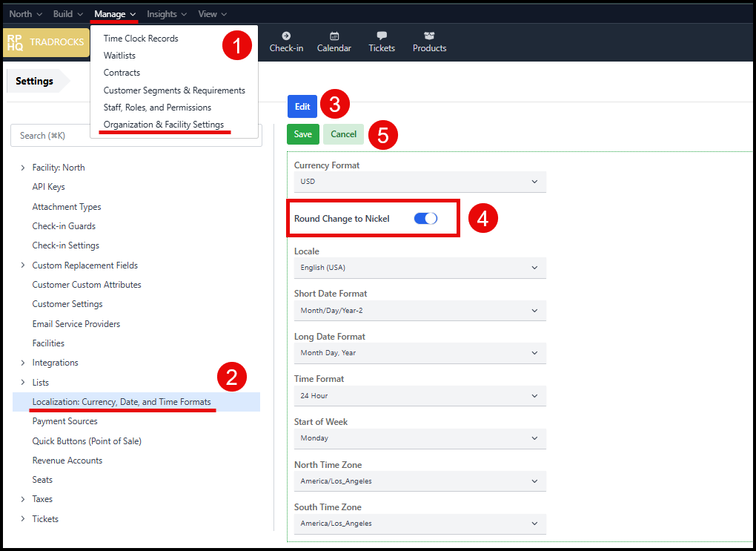This screenshot has height=551, width=756.
Task: Open the Currency Format dropdown
Action: coord(420,182)
